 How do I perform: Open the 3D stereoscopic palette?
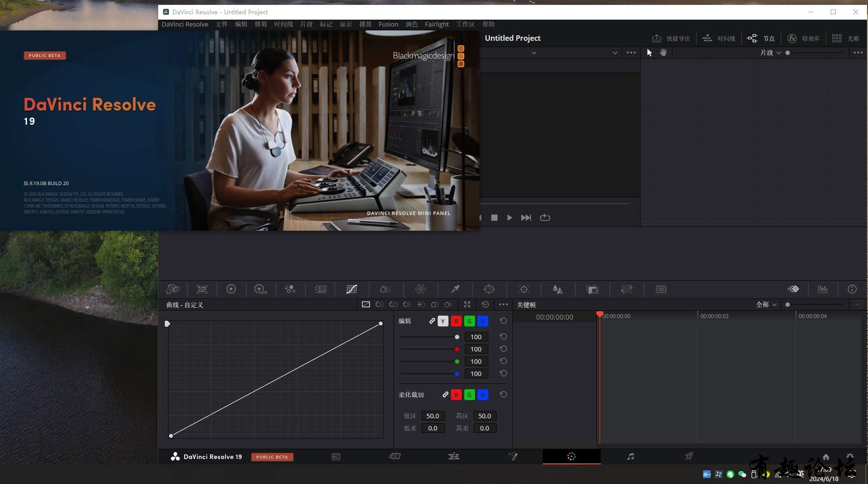click(661, 289)
